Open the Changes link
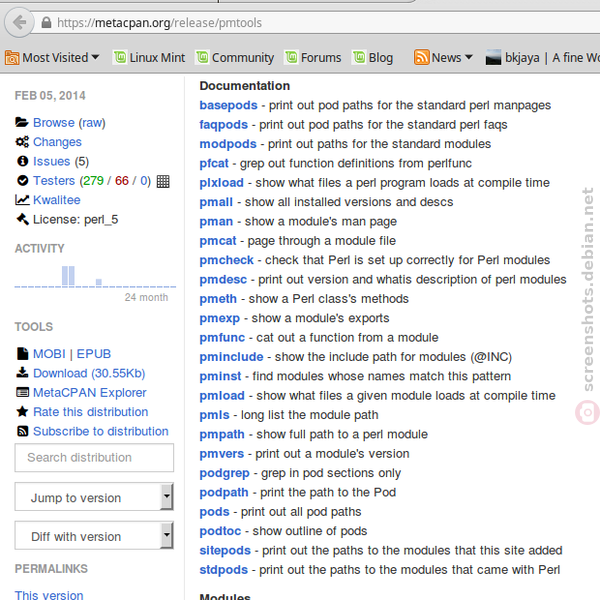600x600 pixels. (57, 142)
